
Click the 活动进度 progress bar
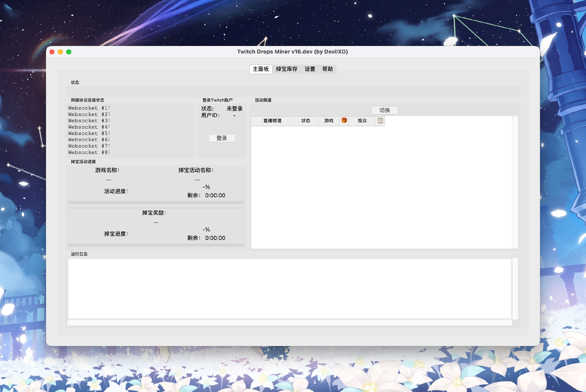[156, 202]
